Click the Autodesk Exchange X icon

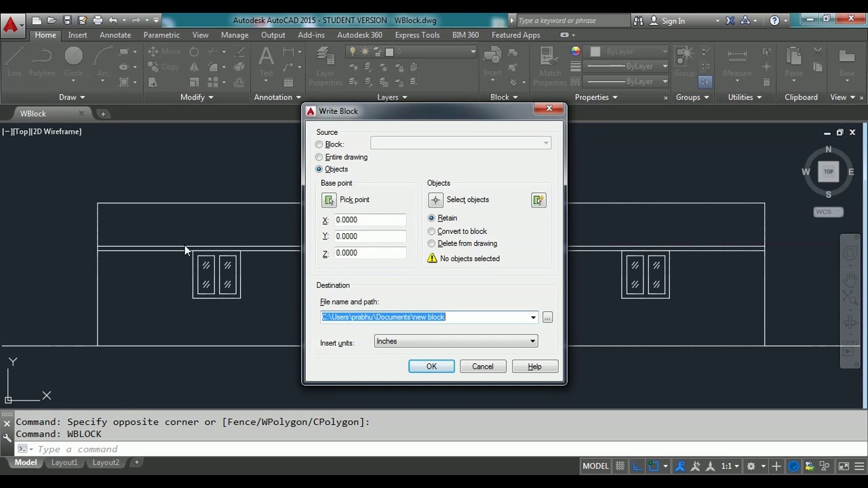point(730,20)
